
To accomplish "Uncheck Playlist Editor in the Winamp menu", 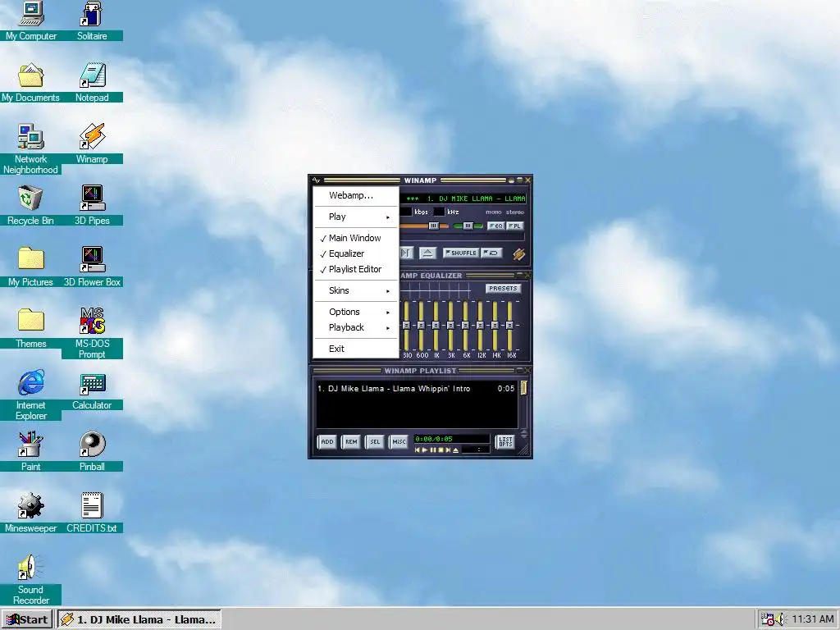I will 356,269.
